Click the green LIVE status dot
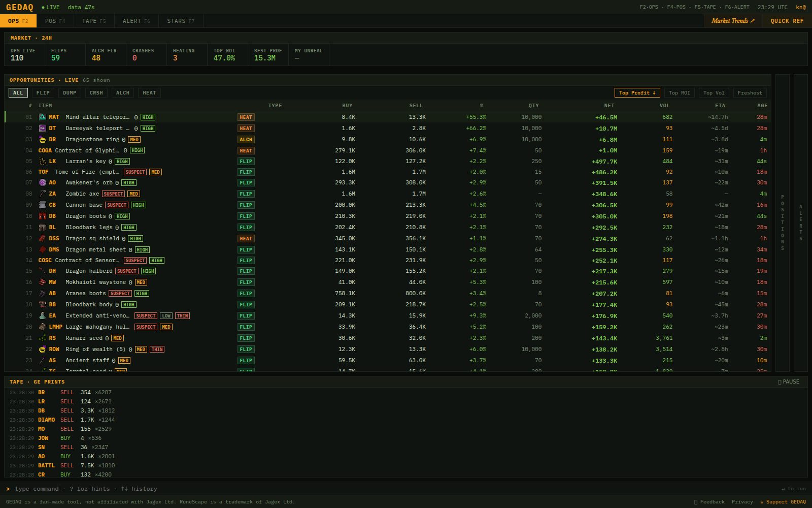This screenshot has width=812, height=508. 43,7
